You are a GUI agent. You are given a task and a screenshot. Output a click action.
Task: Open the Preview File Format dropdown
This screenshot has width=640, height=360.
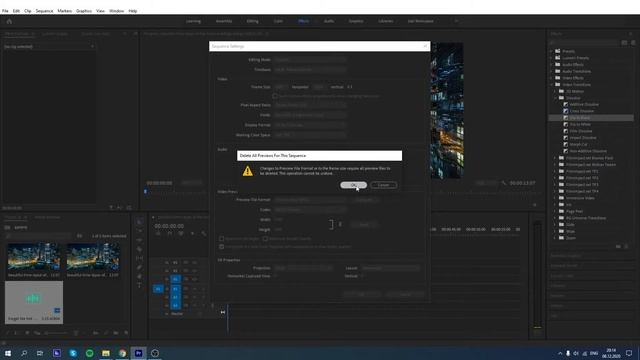pyautogui.click(x=310, y=200)
